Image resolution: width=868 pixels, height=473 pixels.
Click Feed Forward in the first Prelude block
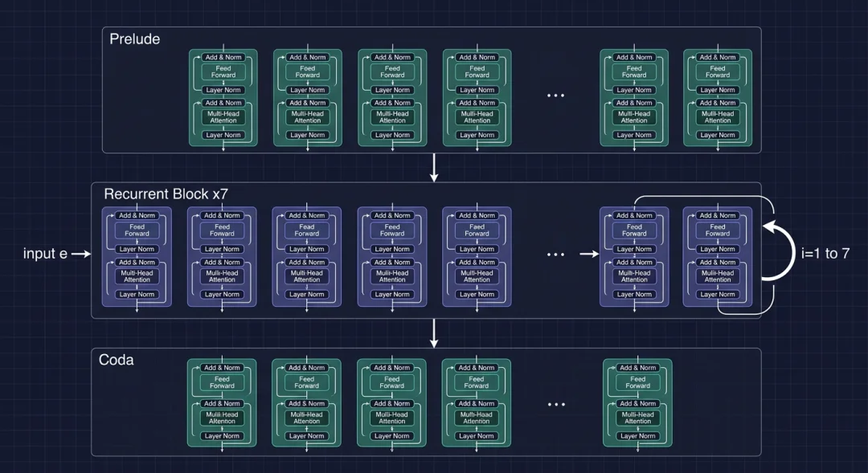coord(223,72)
